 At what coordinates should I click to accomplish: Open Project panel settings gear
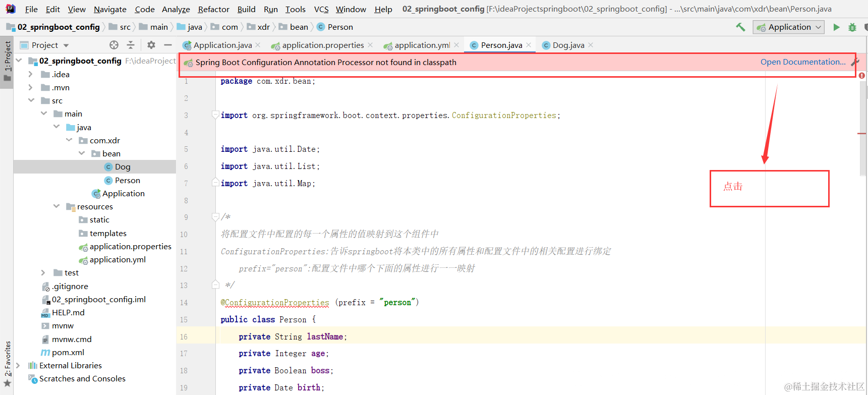[151, 45]
